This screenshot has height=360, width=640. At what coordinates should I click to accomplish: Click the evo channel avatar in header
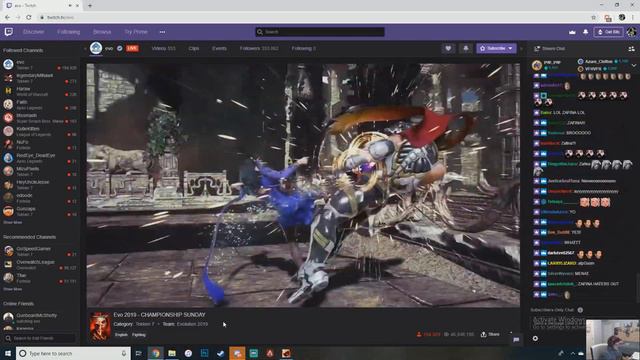coord(96,48)
